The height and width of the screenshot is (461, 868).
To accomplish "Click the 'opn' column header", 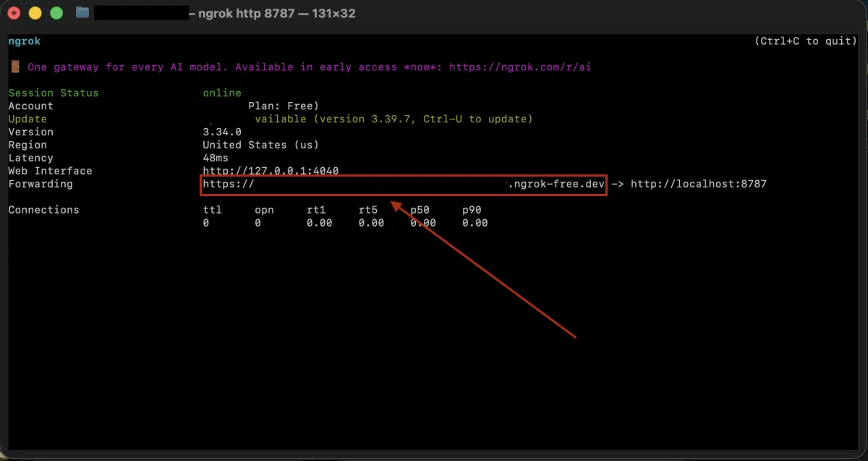I will click(264, 210).
